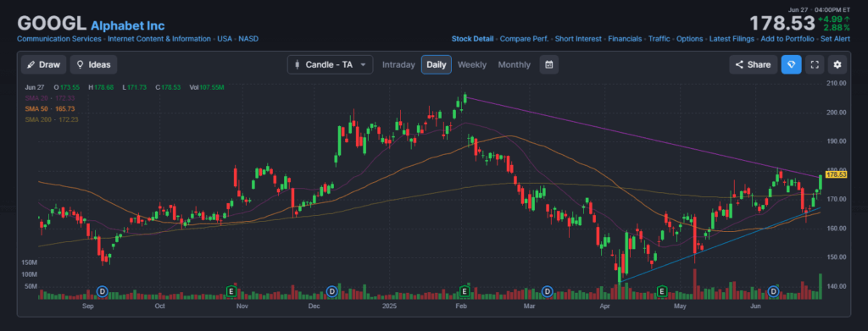This screenshot has height=331, width=868.
Task: Click the SMA 20 indicator label
Action: coord(50,98)
